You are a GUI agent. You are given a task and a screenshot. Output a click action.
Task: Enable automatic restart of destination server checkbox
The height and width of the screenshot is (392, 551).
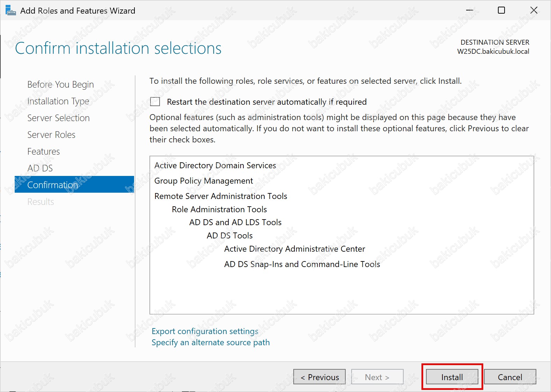(x=155, y=102)
